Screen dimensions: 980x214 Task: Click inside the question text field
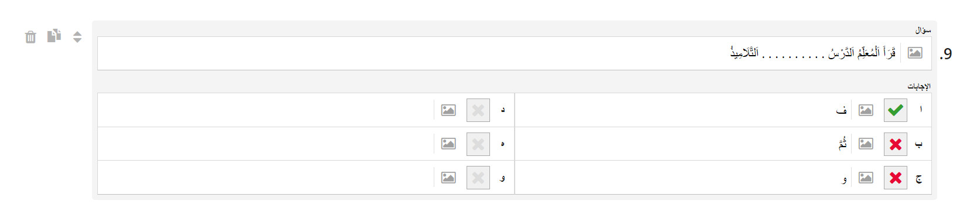tap(498, 53)
